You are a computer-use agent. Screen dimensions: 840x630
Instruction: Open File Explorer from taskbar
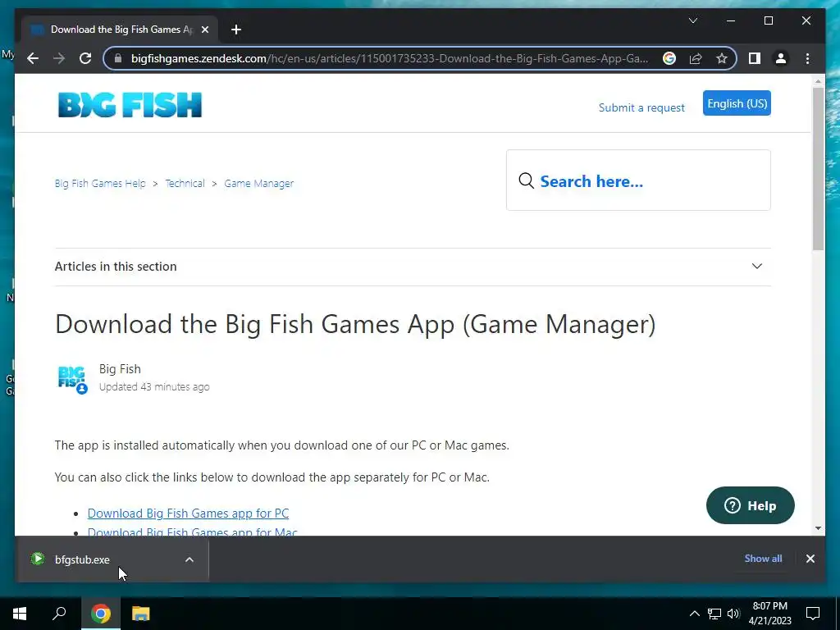pos(140,614)
